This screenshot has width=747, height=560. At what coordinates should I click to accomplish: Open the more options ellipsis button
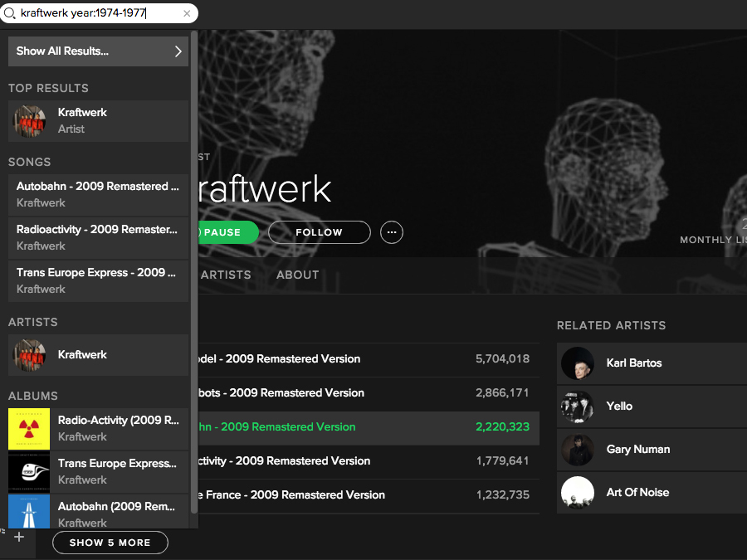(392, 232)
